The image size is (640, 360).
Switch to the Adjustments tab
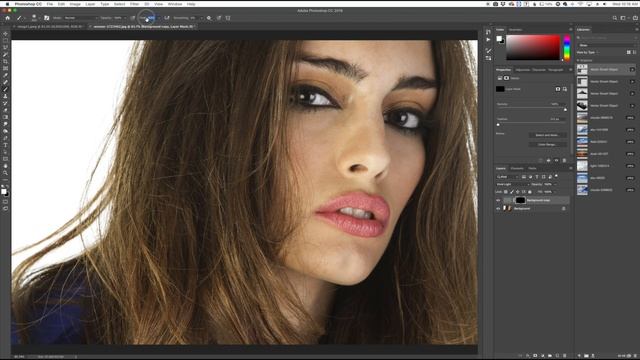(522, 70)
